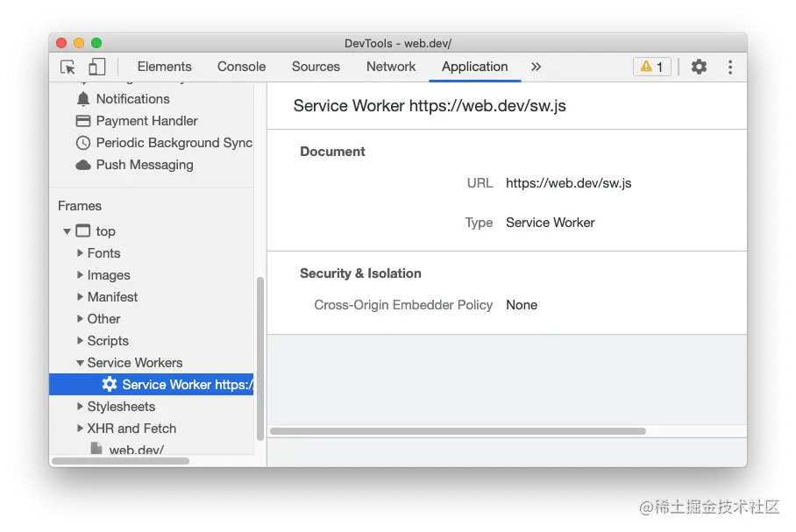Activate the inspect element picker icon
This screenshot has width=796, height=532.
coord(68,67)
